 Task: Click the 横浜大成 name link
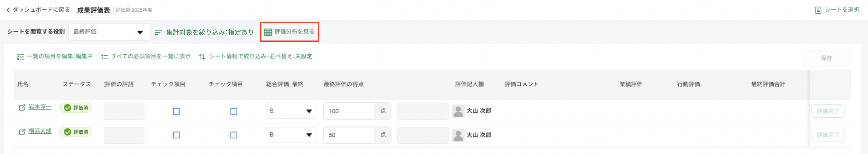tap(40, 131)
